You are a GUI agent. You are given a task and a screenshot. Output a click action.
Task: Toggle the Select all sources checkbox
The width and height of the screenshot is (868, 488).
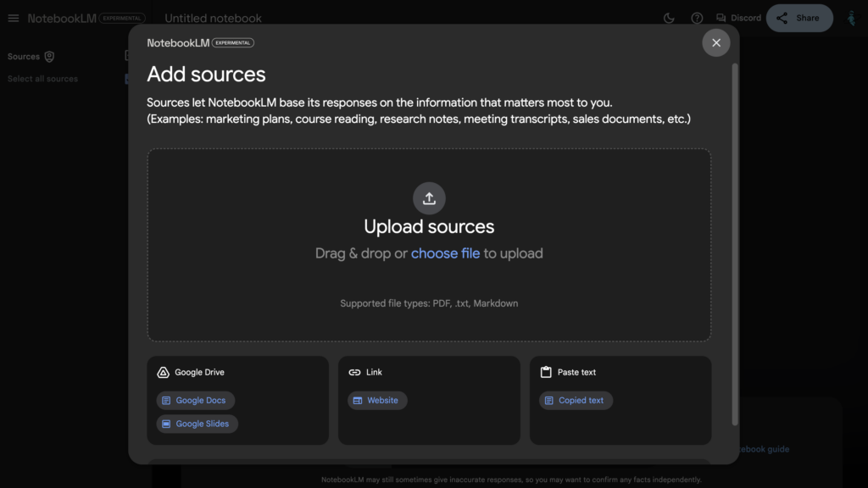point(127,79)
